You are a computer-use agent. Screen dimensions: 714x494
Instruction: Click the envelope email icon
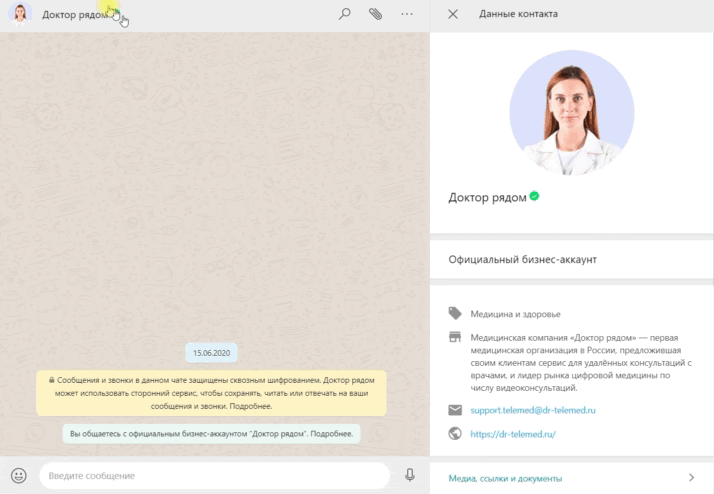pyautogui.click(x=455, y=410)
